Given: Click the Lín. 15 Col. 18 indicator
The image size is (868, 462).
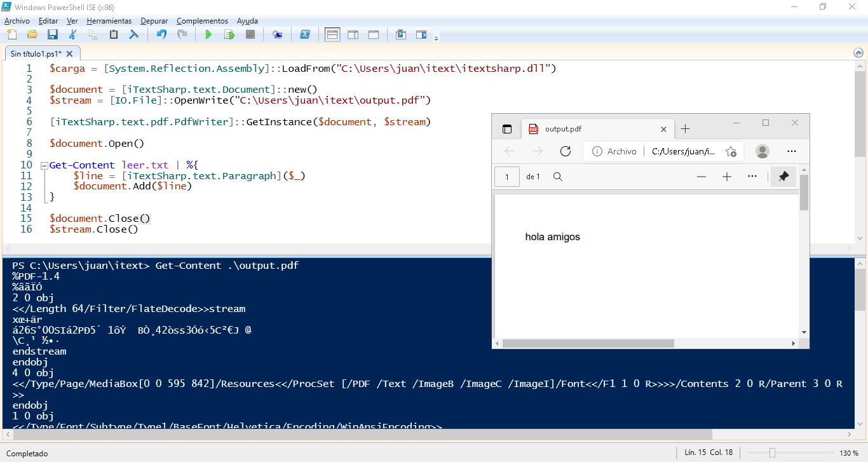Looking at the screenshot, I should tap(709, 453).
